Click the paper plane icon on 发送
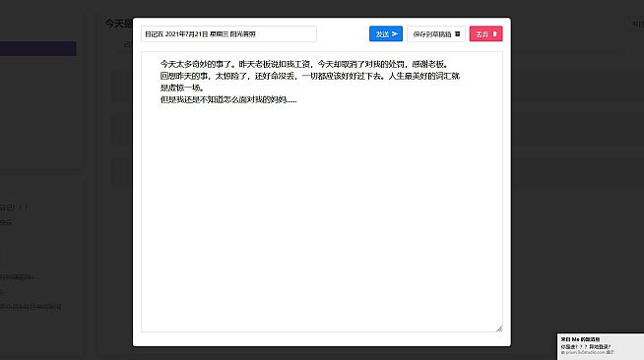644x360 pixels. [395, 34]
